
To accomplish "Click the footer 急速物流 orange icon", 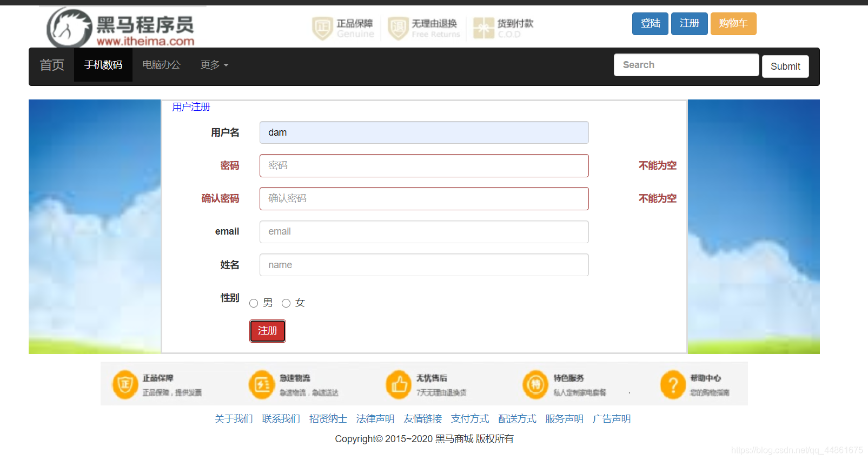I will click(262, 384).
